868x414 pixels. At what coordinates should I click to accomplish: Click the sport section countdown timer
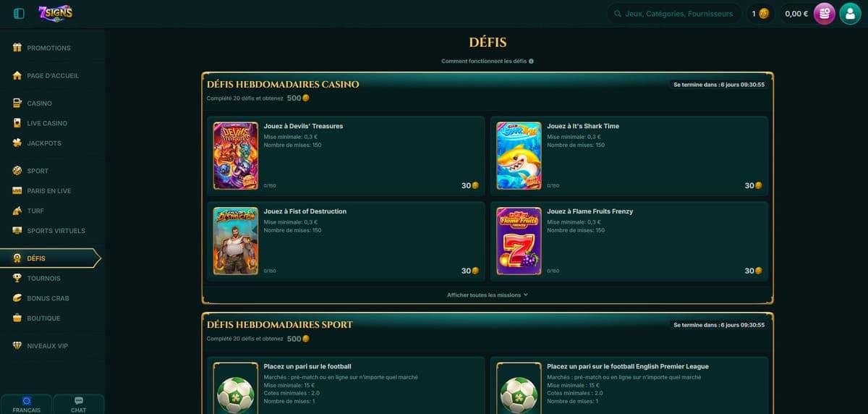718,325
